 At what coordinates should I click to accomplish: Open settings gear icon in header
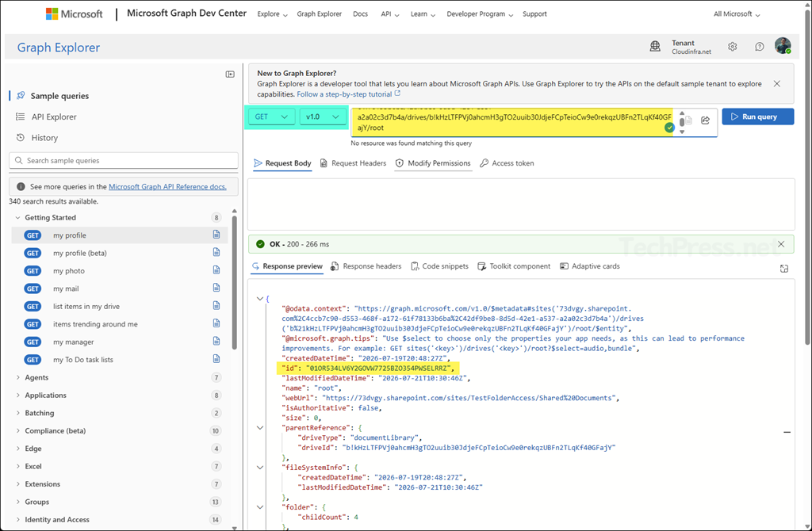click(732, 47)
